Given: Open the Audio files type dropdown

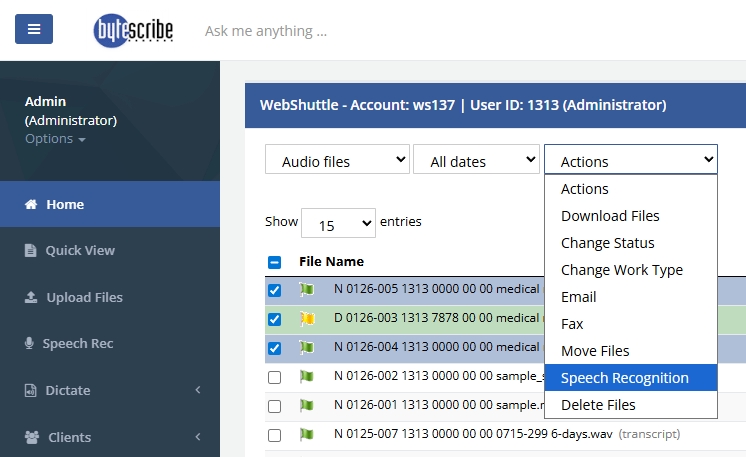Looking at the screenshot, I should (x=337, y=160).
